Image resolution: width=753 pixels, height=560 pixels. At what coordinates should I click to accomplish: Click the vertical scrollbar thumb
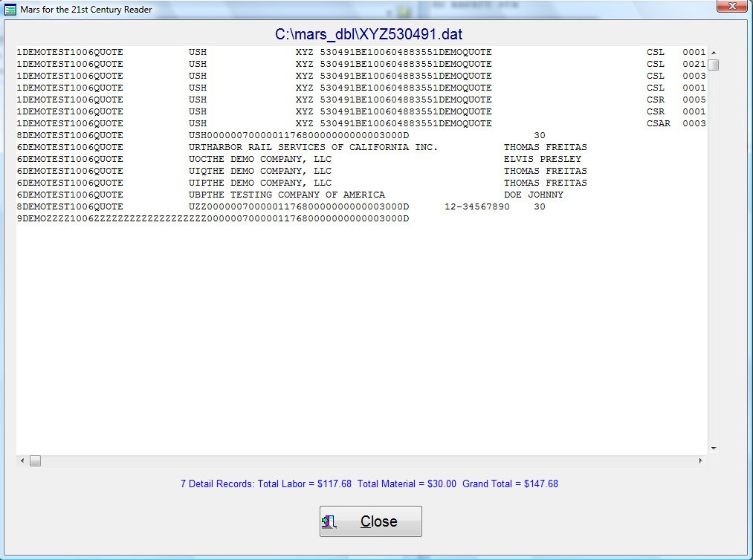[x=714, y=65]
